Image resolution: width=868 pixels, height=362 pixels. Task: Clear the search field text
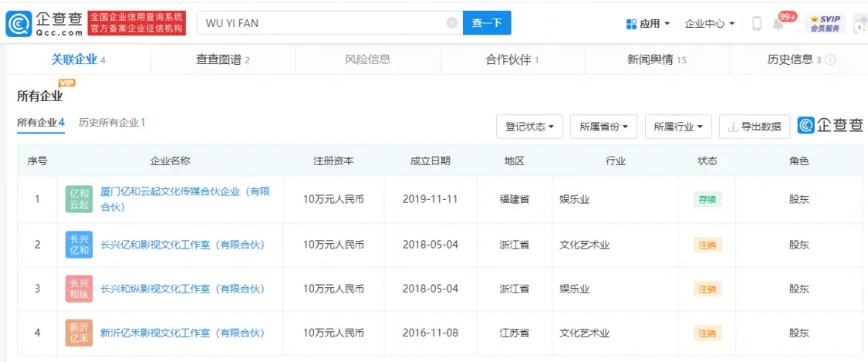pos(452,23)
